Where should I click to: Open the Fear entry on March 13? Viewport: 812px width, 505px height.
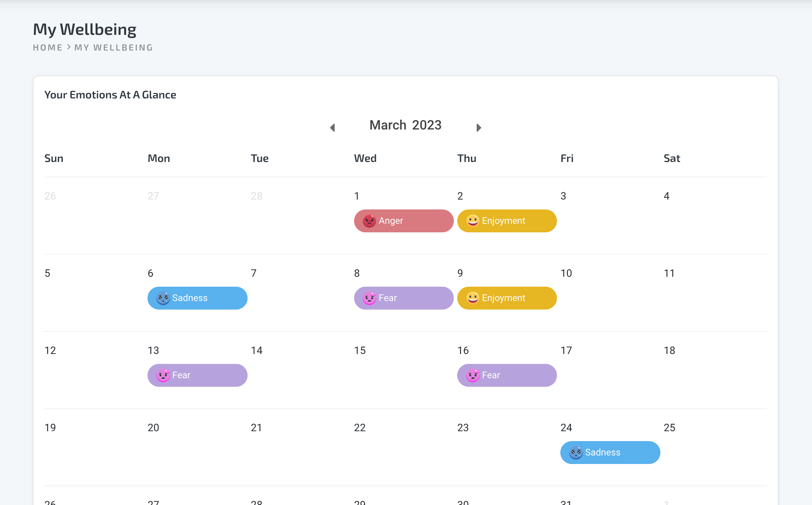[197, 375]
